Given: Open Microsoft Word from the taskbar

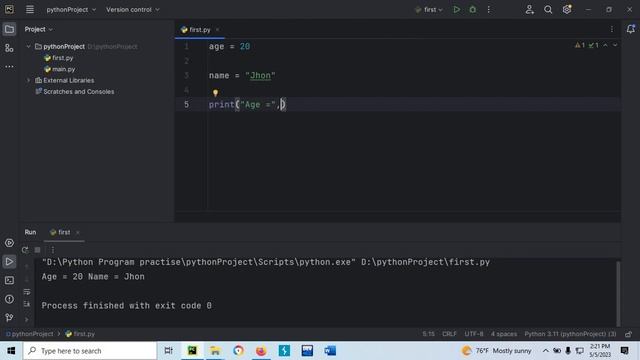Looking at the screenshot, I should coord(330,351).
